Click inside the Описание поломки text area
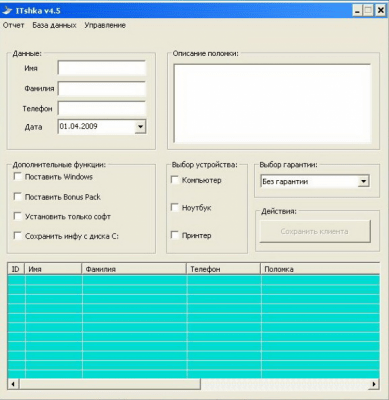This screenshot has width=389, height=400. pos(272,104)
